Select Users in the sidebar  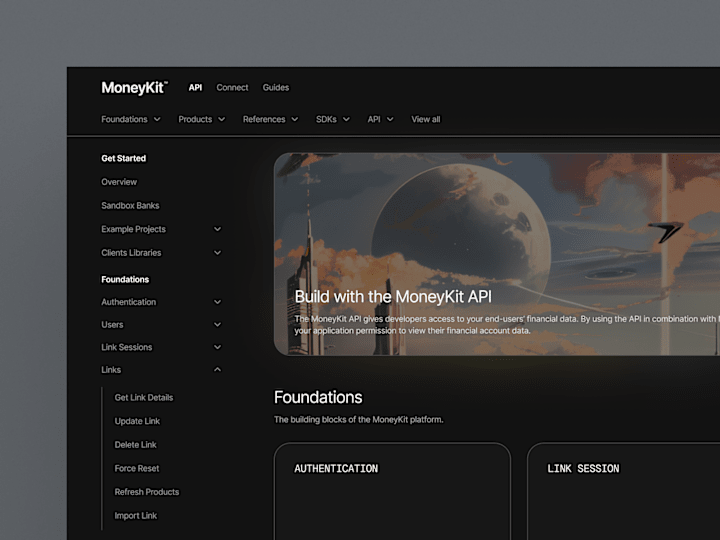click(x=112, y=324)
